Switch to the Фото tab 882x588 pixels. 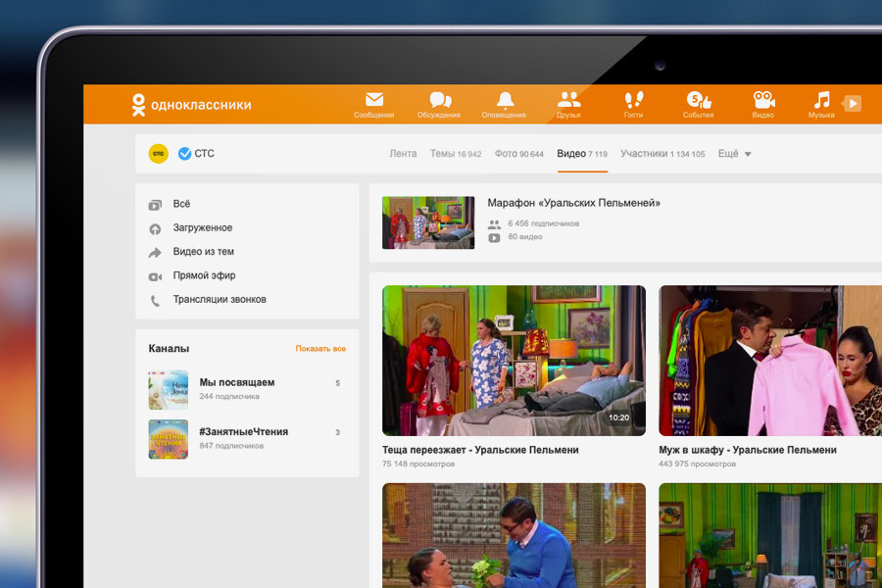518,154
